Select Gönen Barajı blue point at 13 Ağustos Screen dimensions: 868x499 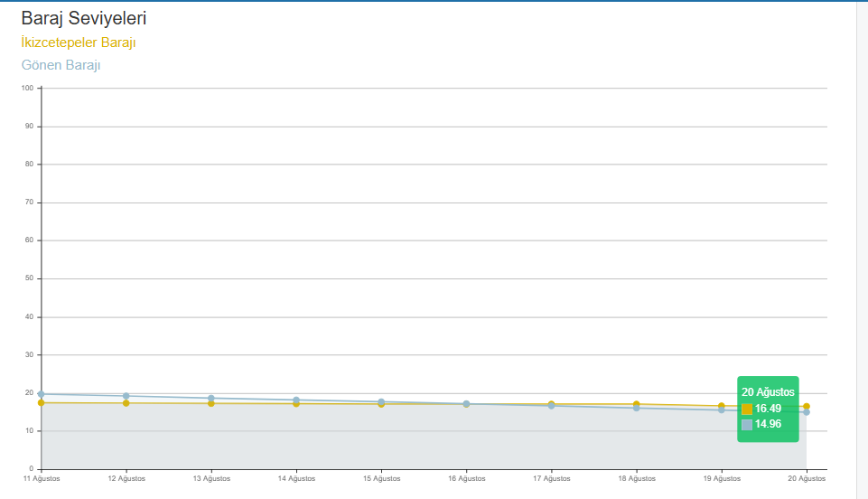211,398
